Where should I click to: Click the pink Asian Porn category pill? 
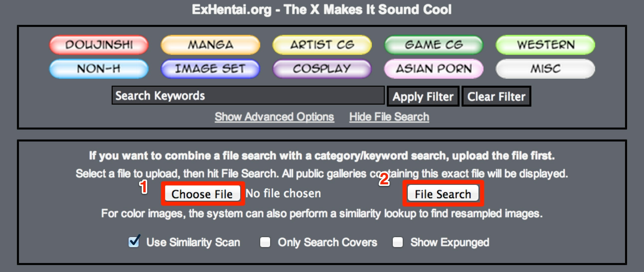pos(434,69)
